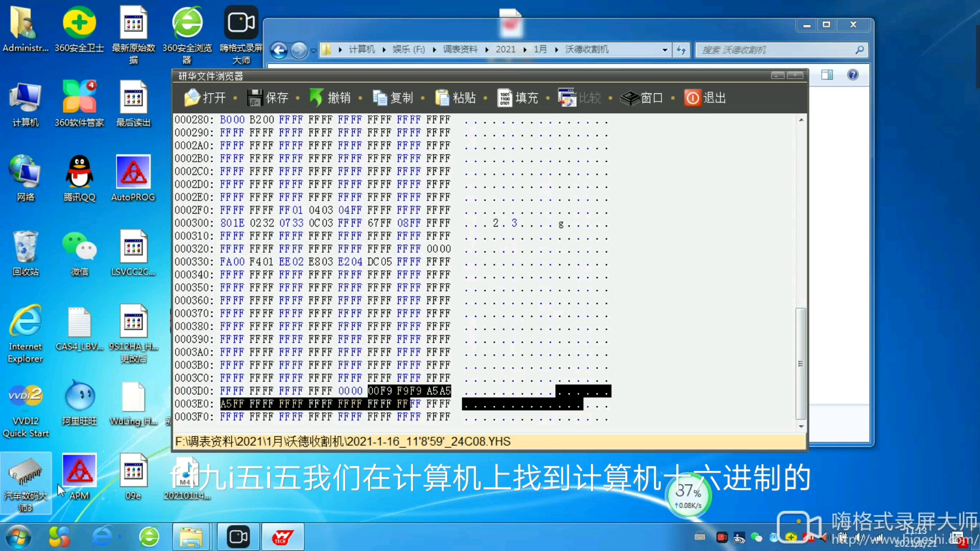Click the hex editor scrollbar up arrow

tap(801, 120)
